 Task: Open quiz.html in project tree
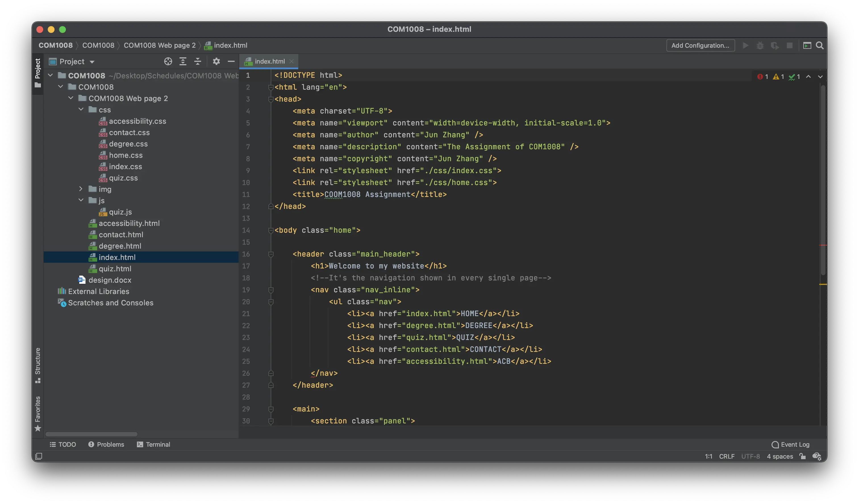(x=110, y=268)
